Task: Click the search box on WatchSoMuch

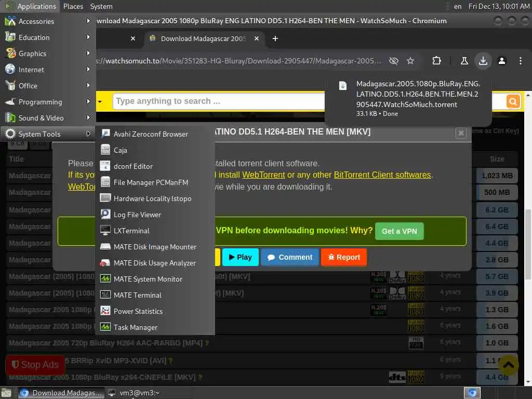Action: coord(219,101)
